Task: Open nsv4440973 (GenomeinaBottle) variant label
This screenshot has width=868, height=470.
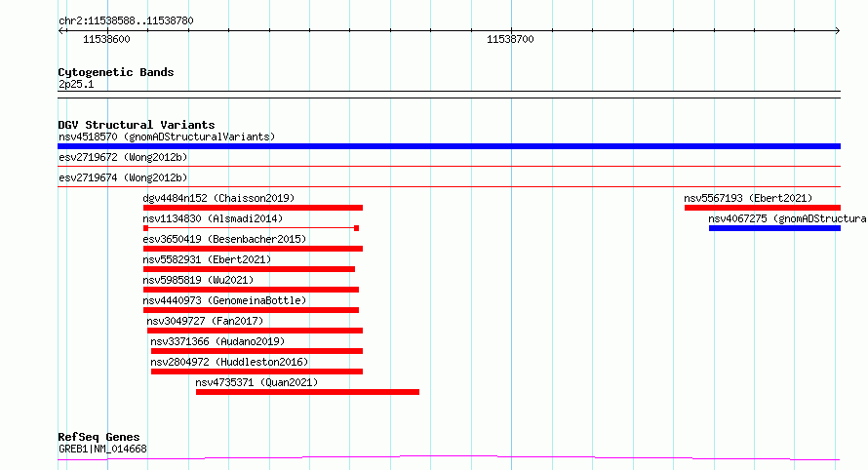Action: tap(224, 300)
